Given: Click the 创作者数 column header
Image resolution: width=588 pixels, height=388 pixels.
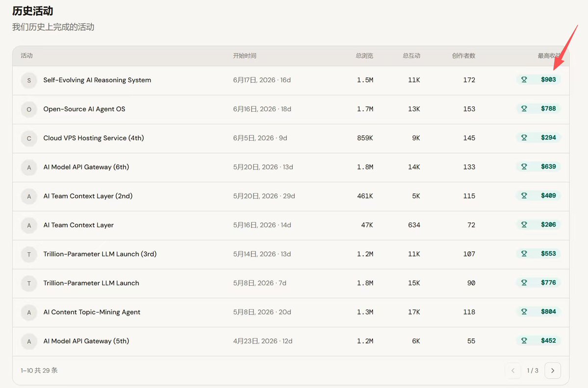Looking at the screenshot, I should (463, 56).
